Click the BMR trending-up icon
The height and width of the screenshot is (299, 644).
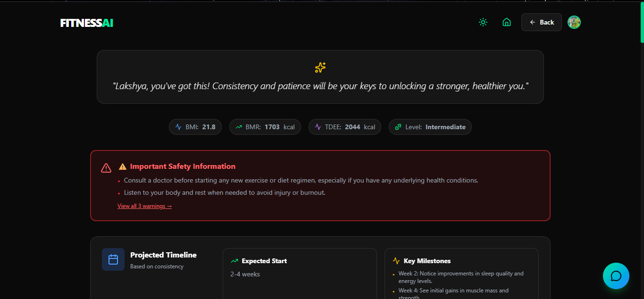(239, 127)
